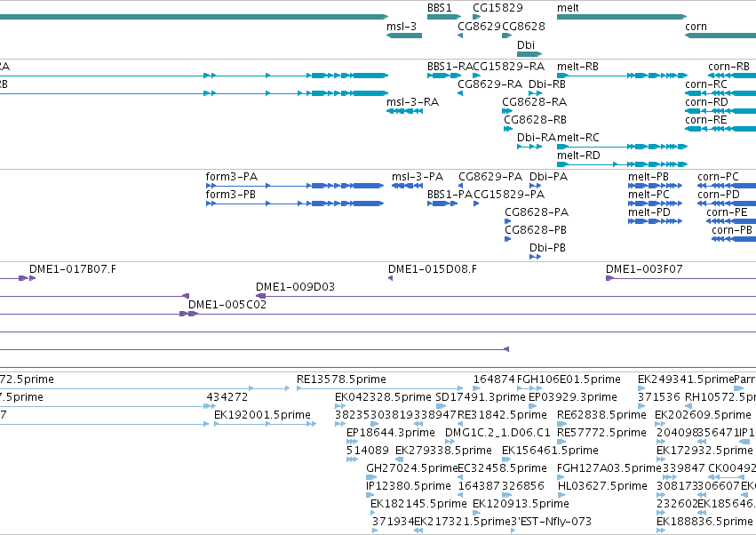Select transcript CG8628-RA label

(534, 102)
